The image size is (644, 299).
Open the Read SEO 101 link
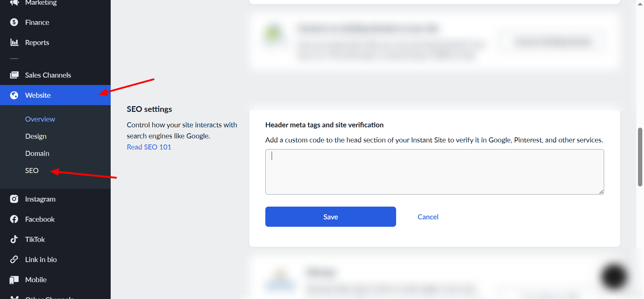click(x=149, y=147)
